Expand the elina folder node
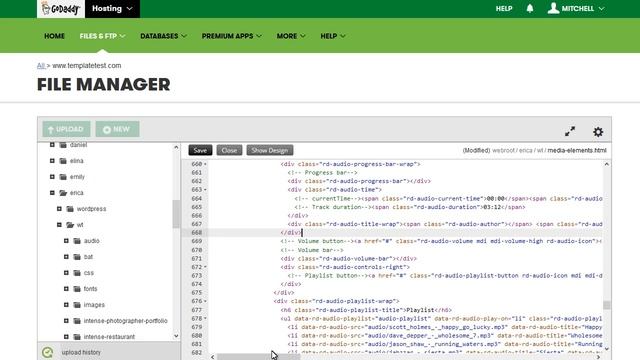Viewport: 640px width, 360px height. [52, 161]
